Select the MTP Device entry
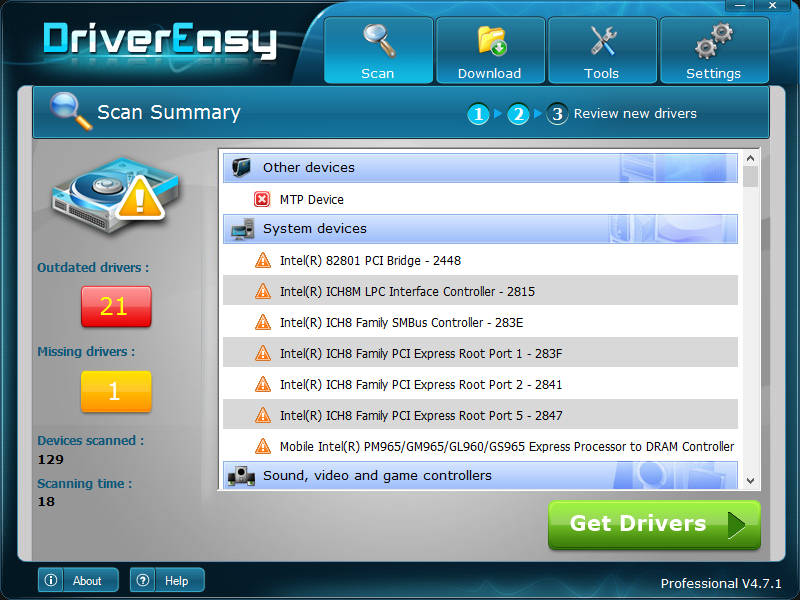Image resolution: width=800 pixels, height=600 pixels. [x=480, y=199]
